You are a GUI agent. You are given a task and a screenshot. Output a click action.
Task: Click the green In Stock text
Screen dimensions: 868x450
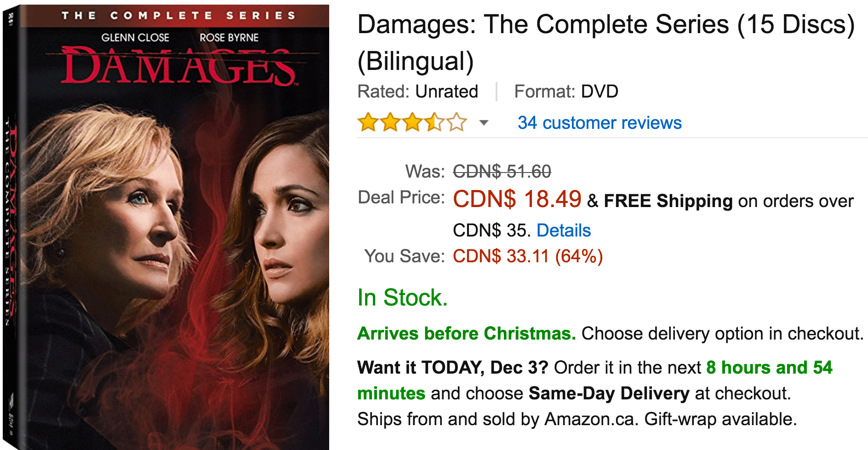coord(402,298)
